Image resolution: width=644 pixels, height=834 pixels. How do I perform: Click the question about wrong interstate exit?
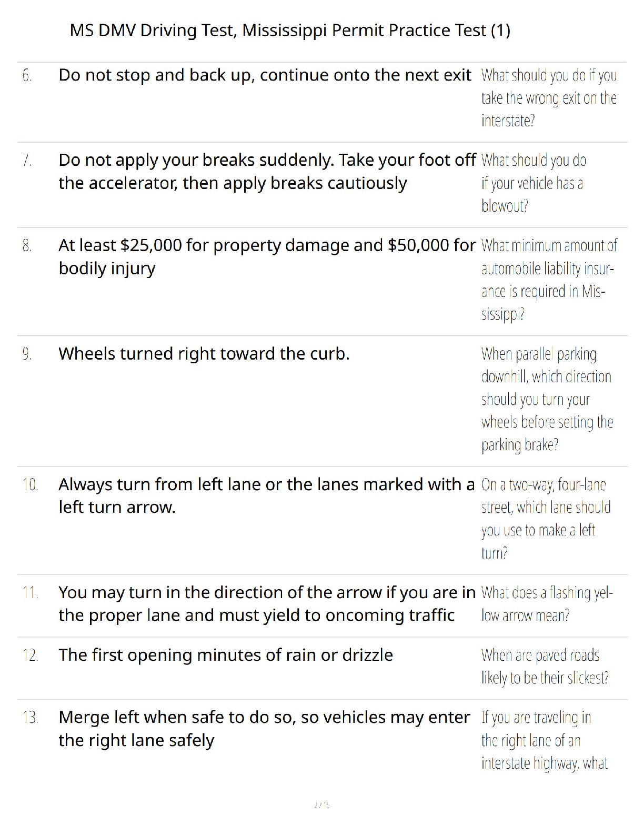click(549, 98)
